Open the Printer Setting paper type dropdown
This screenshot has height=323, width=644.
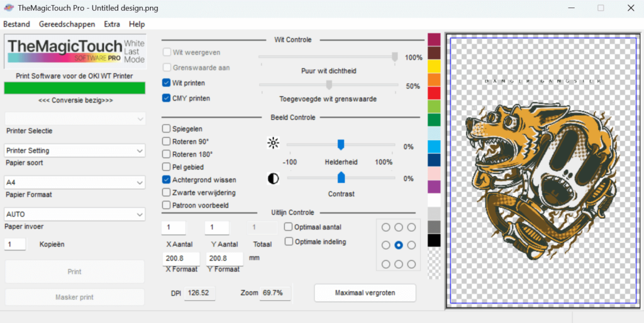(75, 151)
